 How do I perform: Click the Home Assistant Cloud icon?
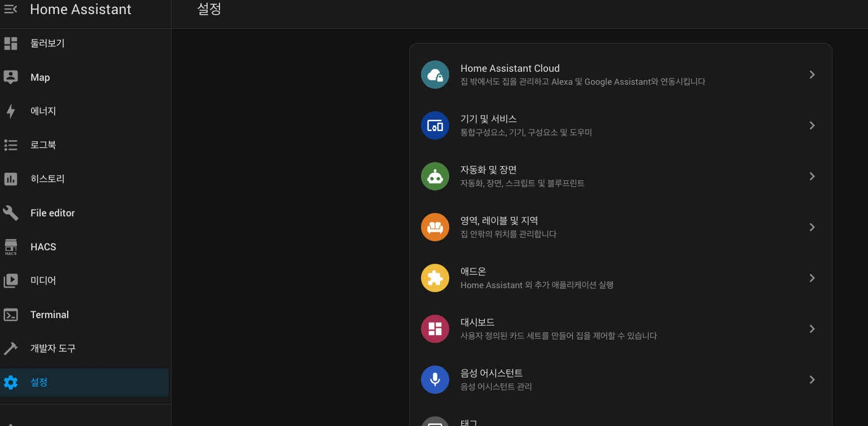coord(435,75)
